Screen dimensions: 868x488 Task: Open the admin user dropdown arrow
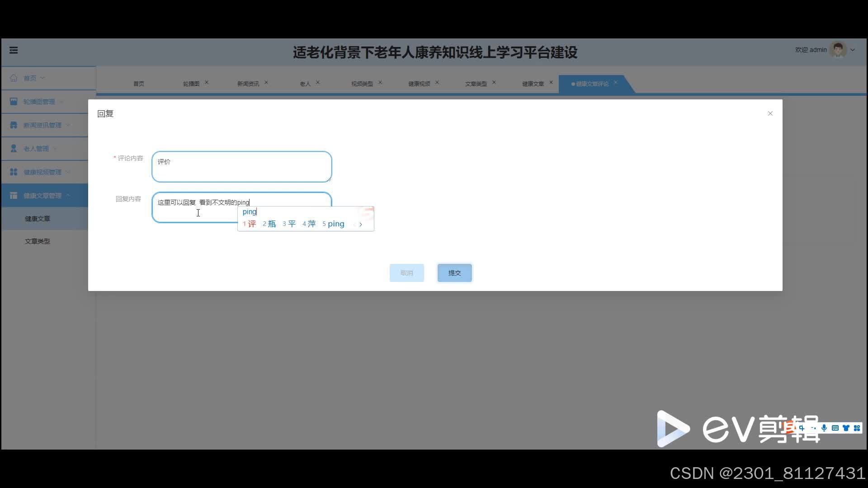pos(853,50)
